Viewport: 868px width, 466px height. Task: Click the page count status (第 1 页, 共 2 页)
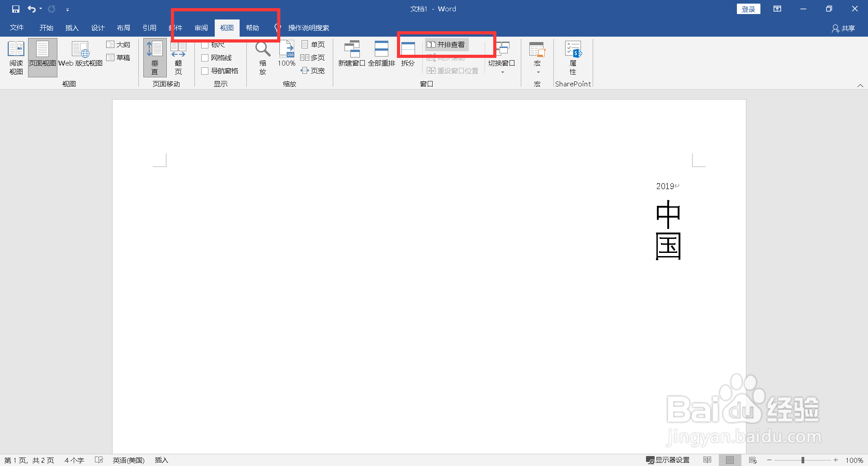click(x=29, y=460)
